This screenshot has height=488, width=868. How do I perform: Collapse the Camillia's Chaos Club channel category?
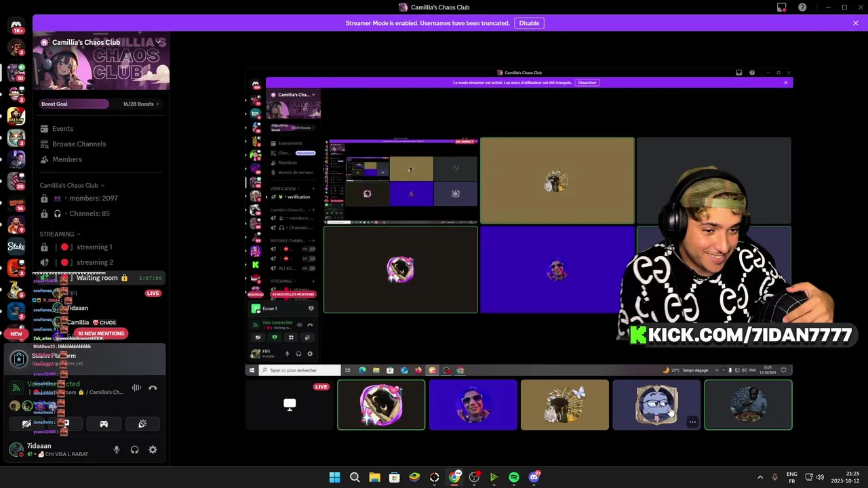click(72, 185)
